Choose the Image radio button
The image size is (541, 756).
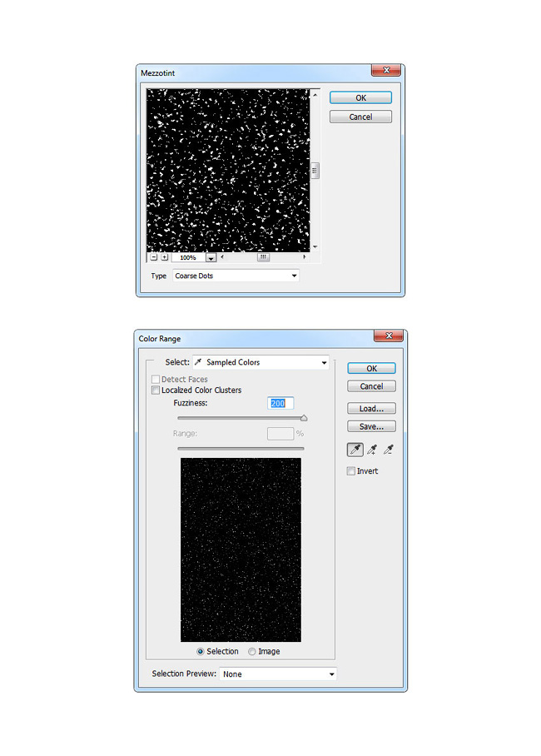[x=251, y=651]
